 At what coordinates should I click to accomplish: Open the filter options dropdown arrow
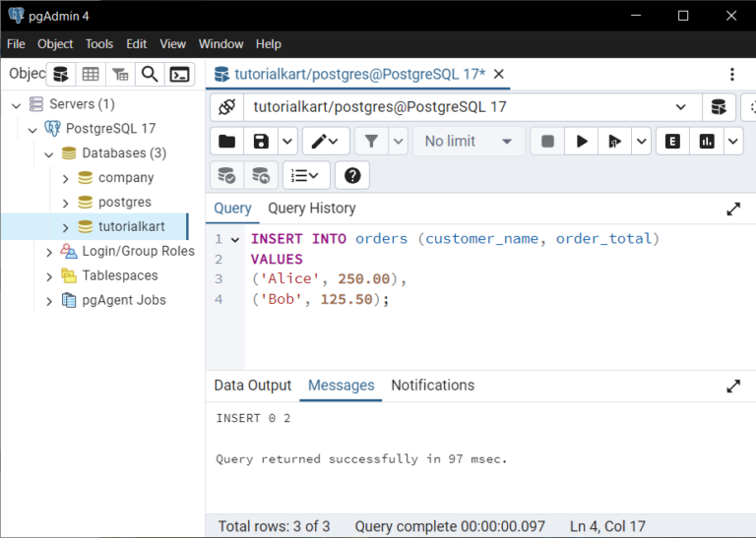(399, 141)
